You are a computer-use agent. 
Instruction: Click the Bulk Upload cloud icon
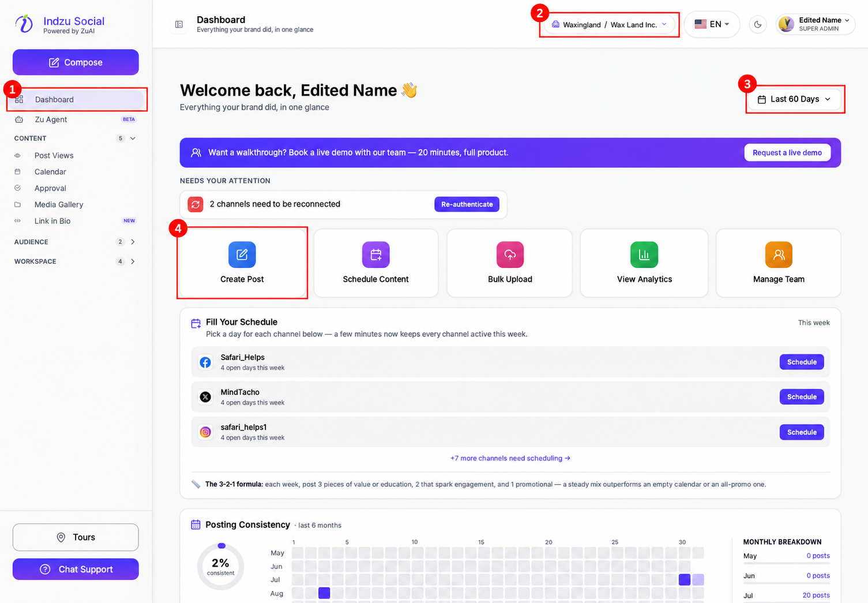510,254
